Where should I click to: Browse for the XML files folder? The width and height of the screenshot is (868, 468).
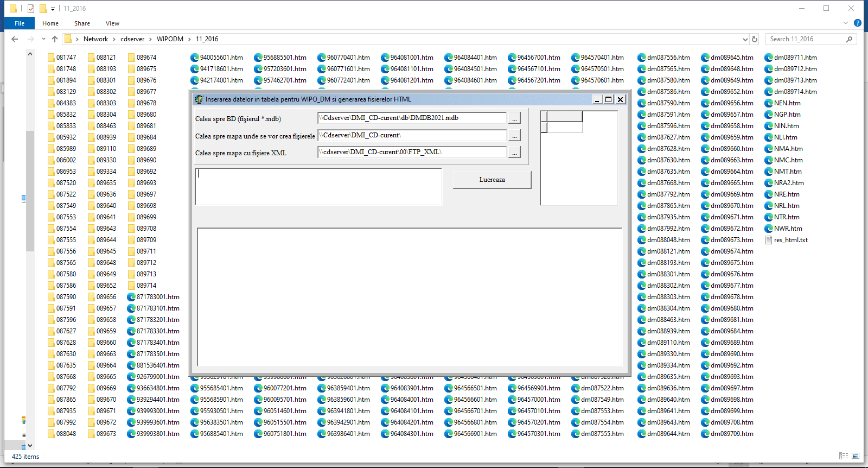(x=514, y=153)
